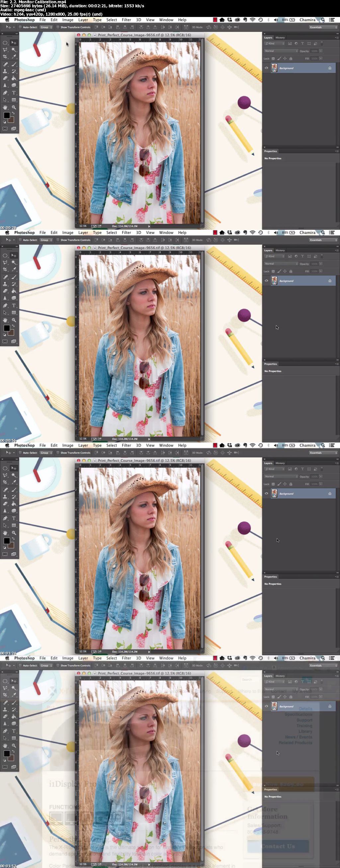Open Normal blend mode dropdown, 00:00:56 frame
Viewport: 340px width, 868px height.
(x=281, y=264)
